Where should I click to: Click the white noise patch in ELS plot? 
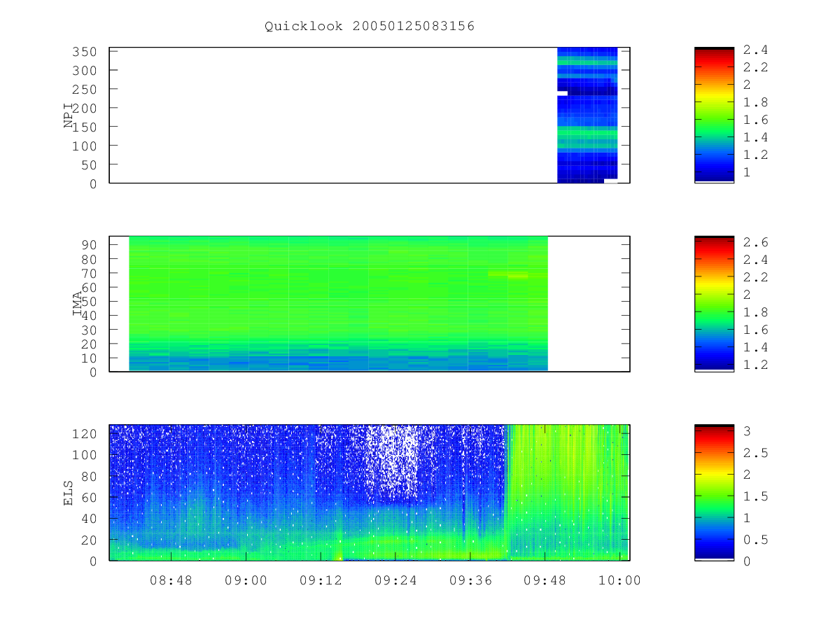pyautogui.click(x=393, y=462)
